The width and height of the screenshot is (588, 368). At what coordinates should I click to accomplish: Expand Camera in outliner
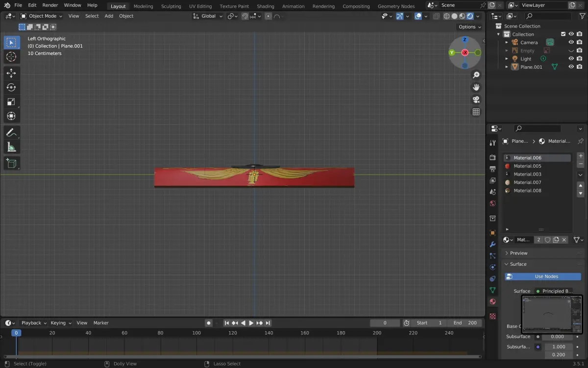[x=507, y=42]
